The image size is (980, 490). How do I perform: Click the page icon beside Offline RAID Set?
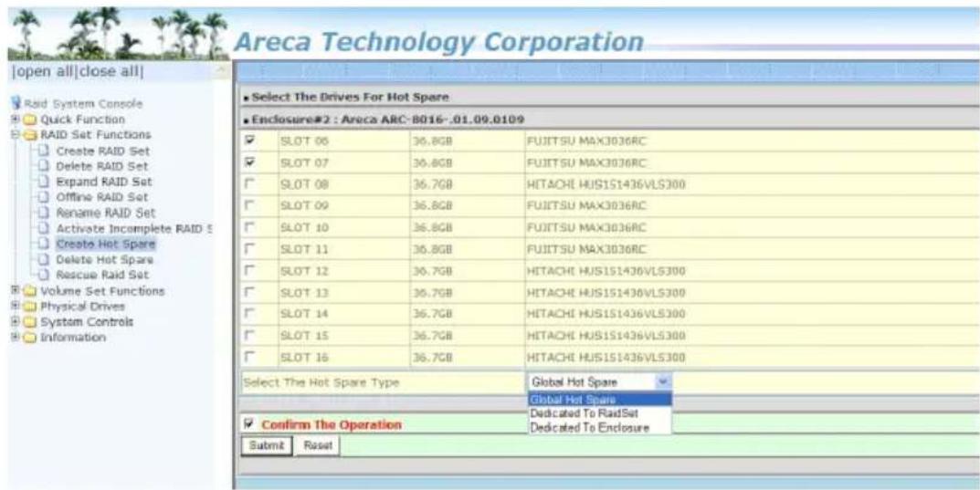pos(43,197)
